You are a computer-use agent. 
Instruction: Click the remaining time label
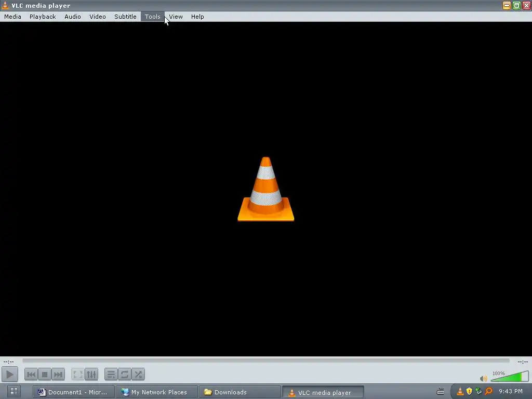point(523,362)
